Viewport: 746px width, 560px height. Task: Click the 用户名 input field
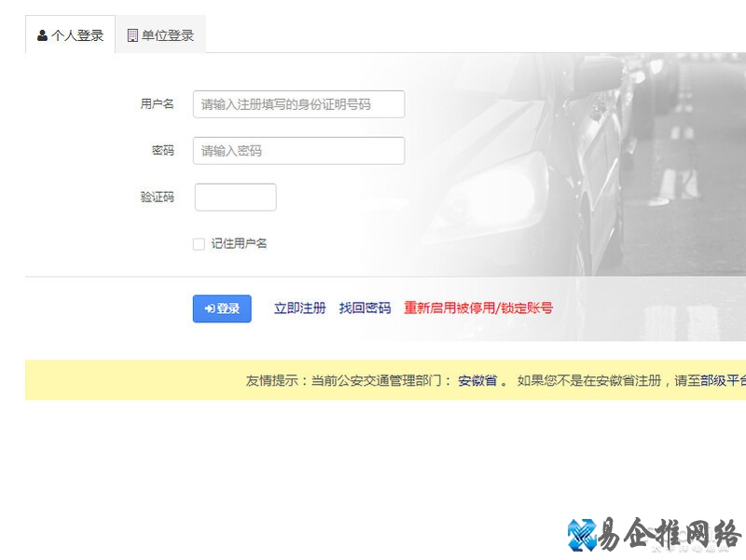pyautogui.click(x=298, y=104)
